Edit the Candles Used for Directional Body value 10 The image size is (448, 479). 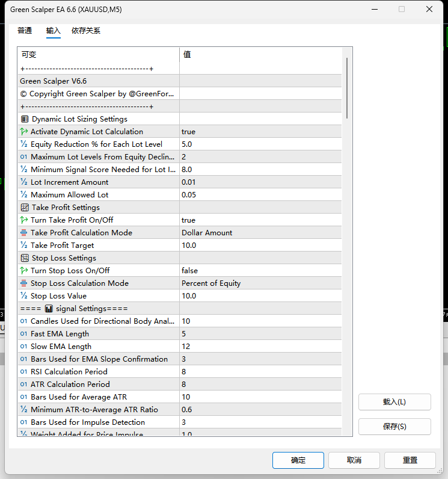(260, 321)
